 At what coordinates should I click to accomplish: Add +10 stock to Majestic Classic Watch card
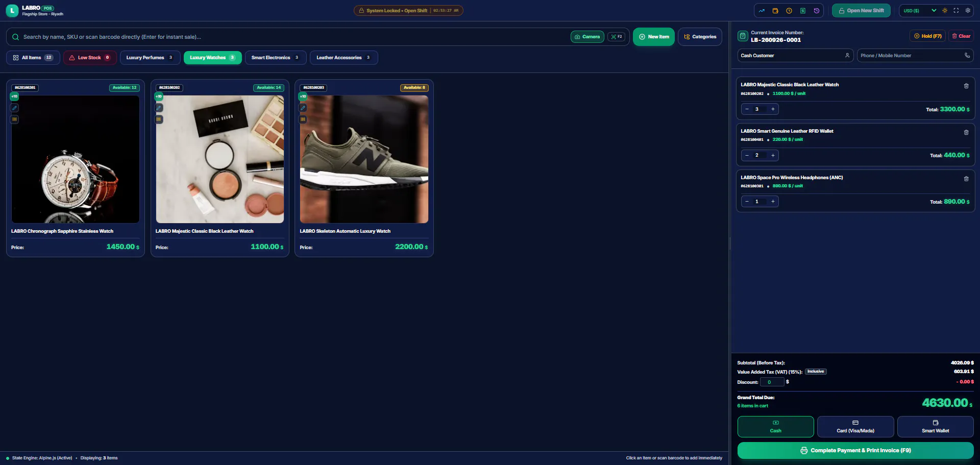159,96
